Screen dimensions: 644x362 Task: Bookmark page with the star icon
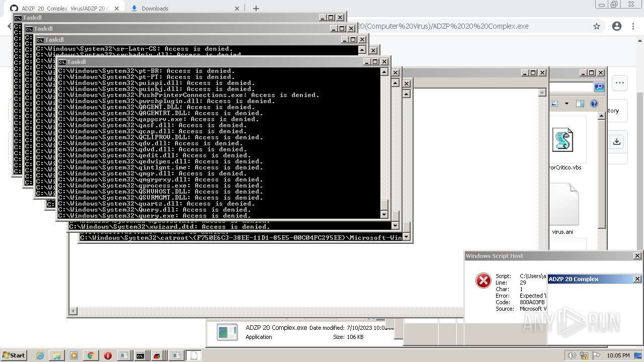pos(597,26)
